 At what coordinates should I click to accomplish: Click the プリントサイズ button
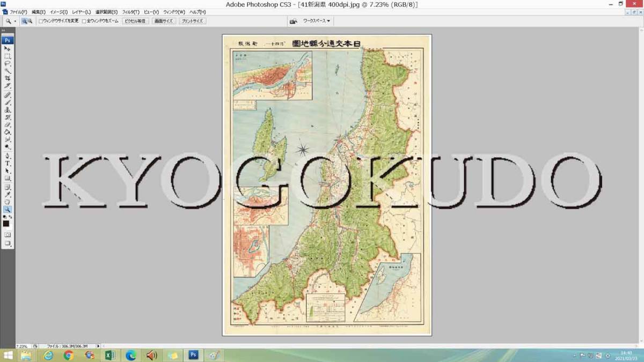coord(192,21)
